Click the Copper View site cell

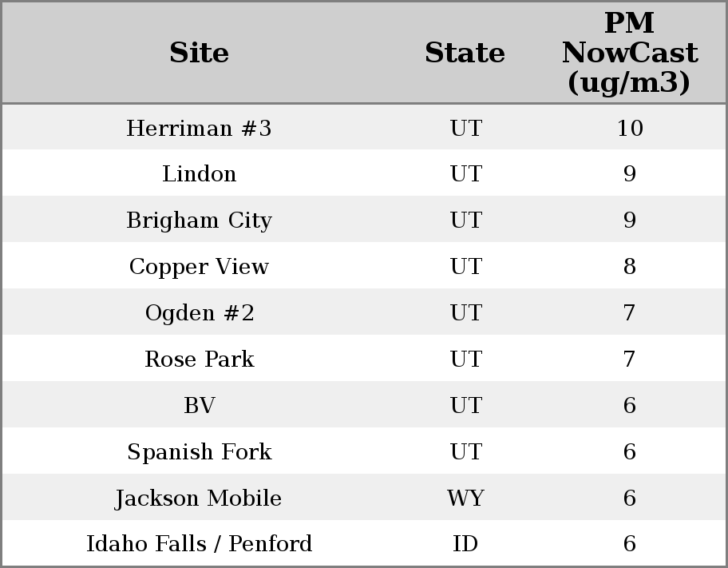[x=199, y=267]
